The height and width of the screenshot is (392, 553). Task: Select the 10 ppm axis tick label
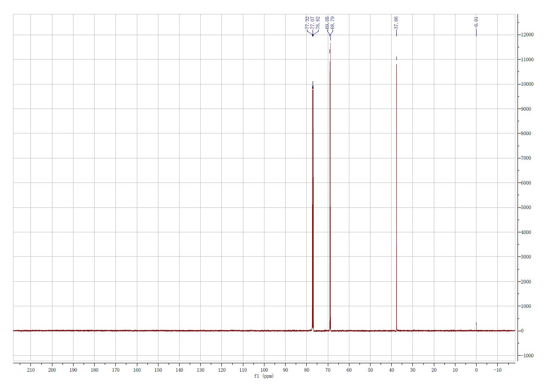tap(455, 370)
